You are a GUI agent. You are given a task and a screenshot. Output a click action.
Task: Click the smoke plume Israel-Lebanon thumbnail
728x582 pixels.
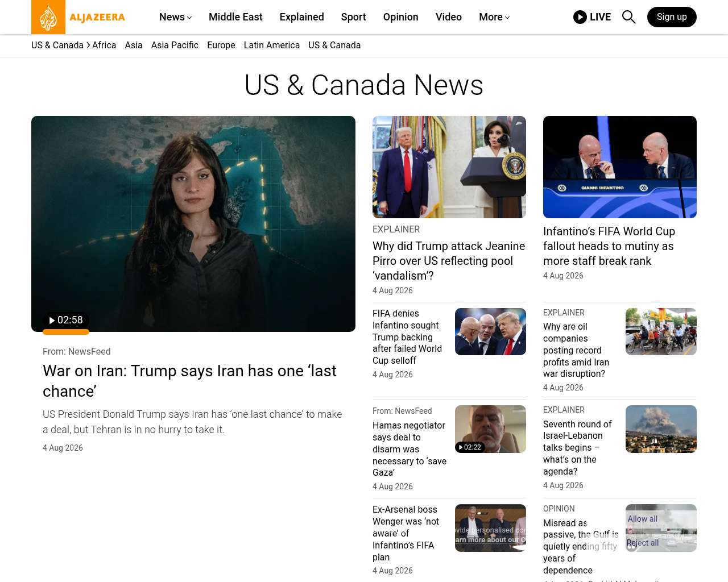[x=661, y=429]
